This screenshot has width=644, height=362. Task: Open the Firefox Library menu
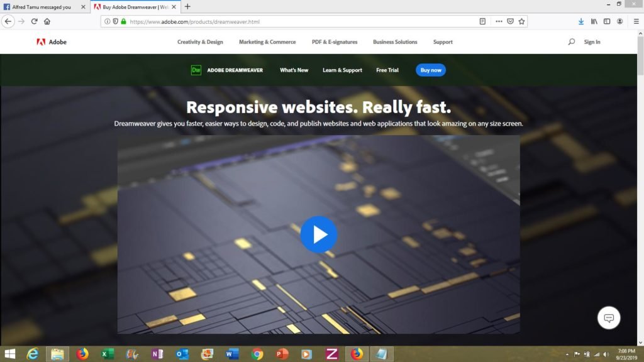[594, 21]
